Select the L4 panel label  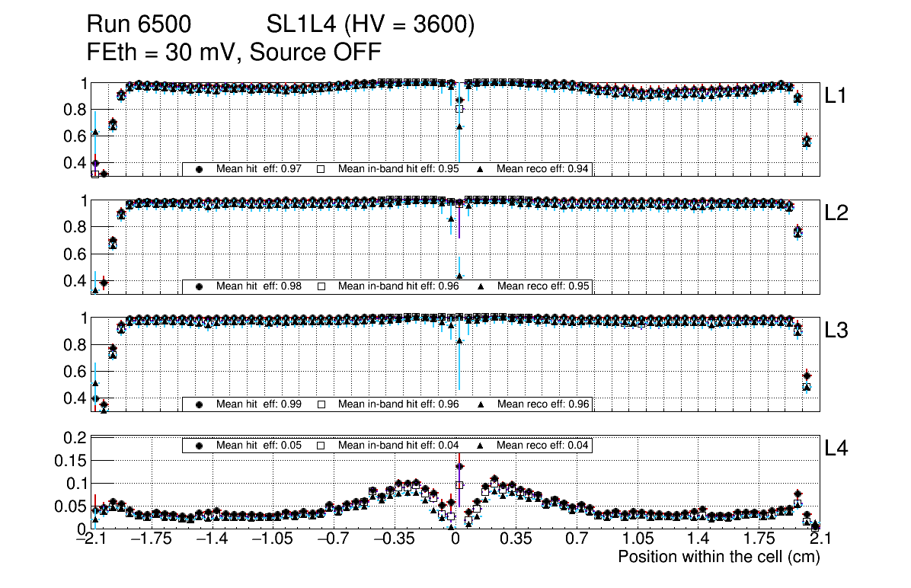tap(836, 449)
